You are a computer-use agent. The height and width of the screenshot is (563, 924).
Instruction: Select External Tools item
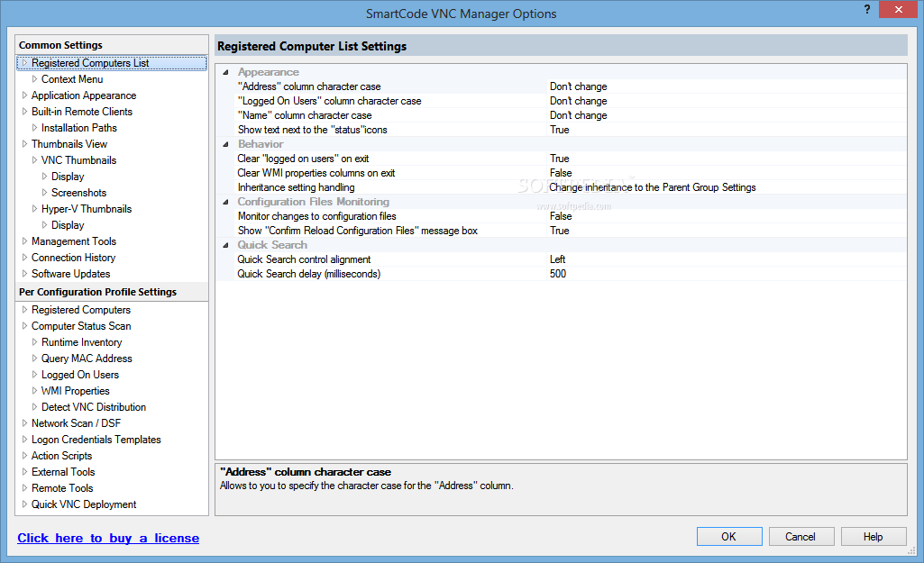[x=63, y=472]
